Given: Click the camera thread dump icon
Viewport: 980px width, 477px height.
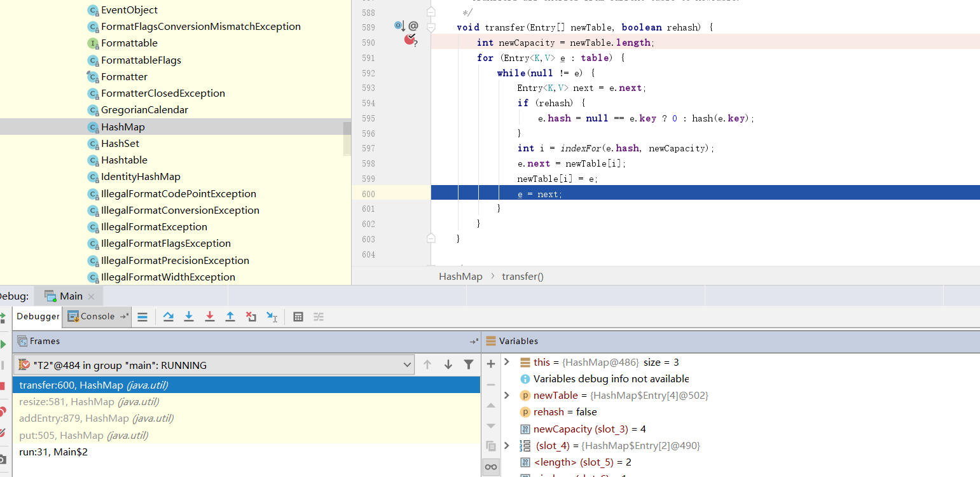Looking at the screenshot, I should pyautogui.click(x=3, y=460).
